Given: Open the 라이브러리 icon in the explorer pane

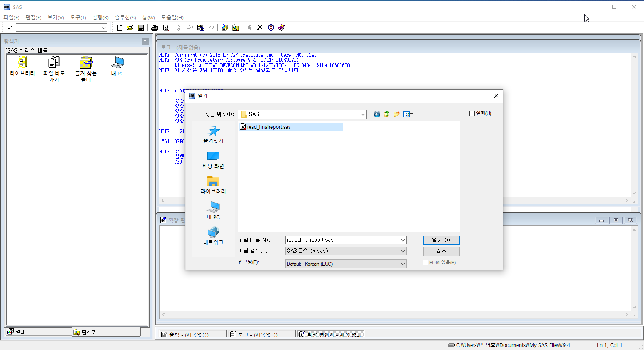Looking at the screenshot, I should click(x=22, y=67).
